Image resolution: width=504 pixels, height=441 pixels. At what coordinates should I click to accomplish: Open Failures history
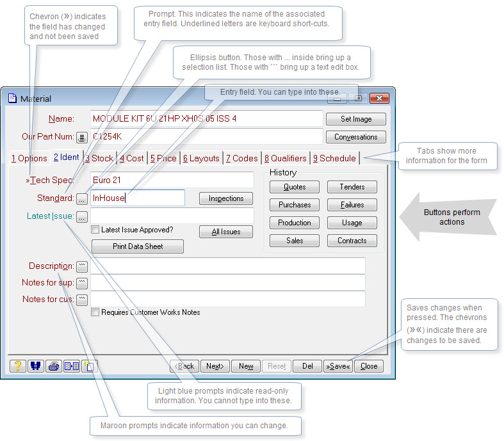point(352,205)
